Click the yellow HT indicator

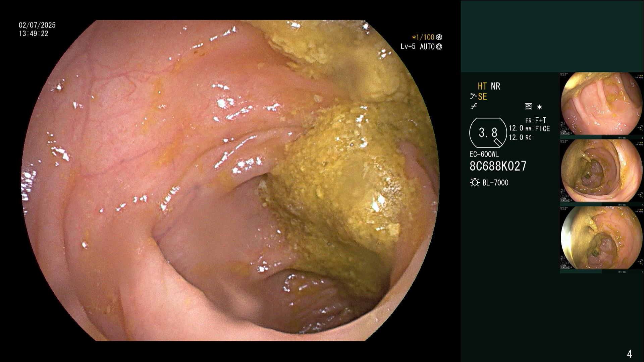pyautogui.click(x=482, y=86)
